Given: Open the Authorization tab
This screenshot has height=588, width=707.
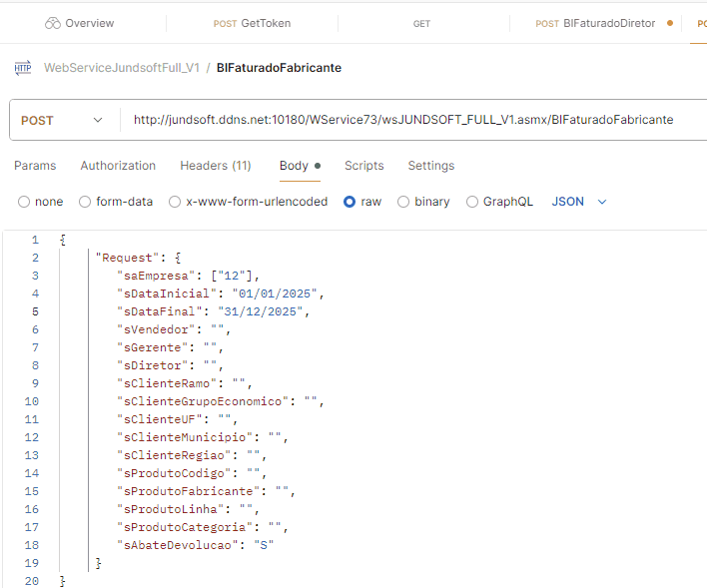Looking at the screenshot, I should click(x=118, y=166).
